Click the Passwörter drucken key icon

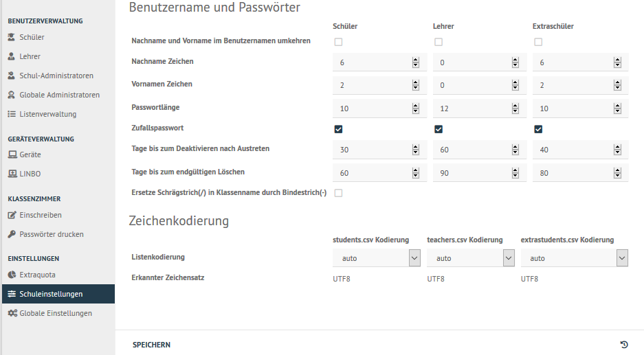tap(12, 234)
